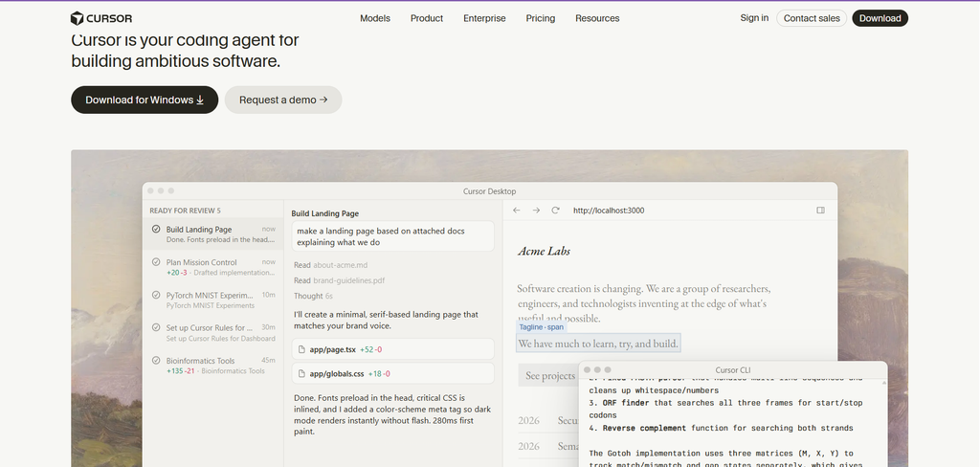The image size is (980, 467).
Task: Select the Set up Cursor Rules task
Action: (213, 333)
